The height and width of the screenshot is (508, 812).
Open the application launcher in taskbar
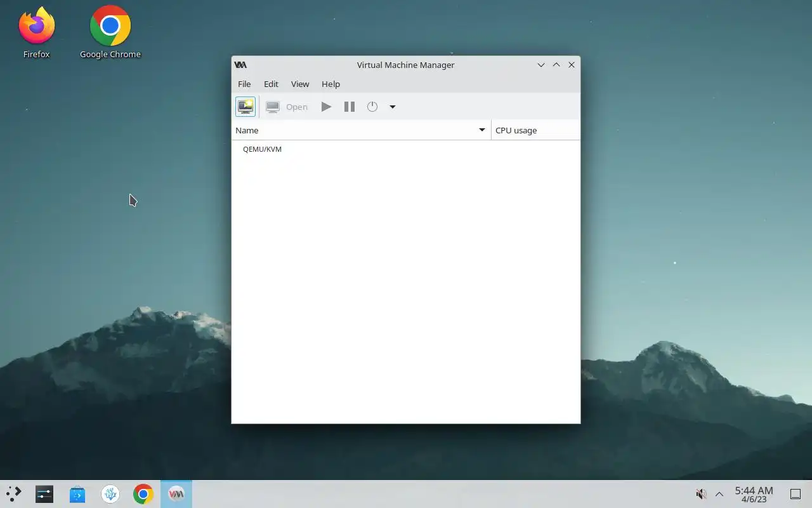pyautogui.click(x=14, y=494)
